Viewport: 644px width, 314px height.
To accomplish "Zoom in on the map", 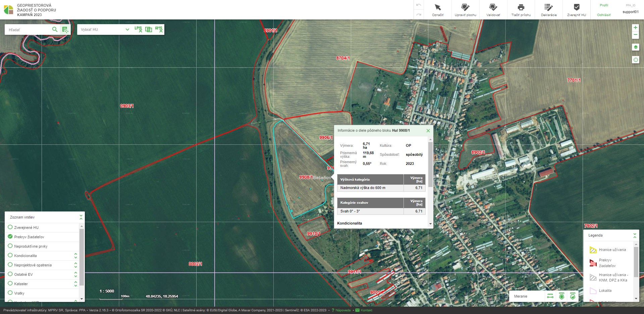I will 635,27.
